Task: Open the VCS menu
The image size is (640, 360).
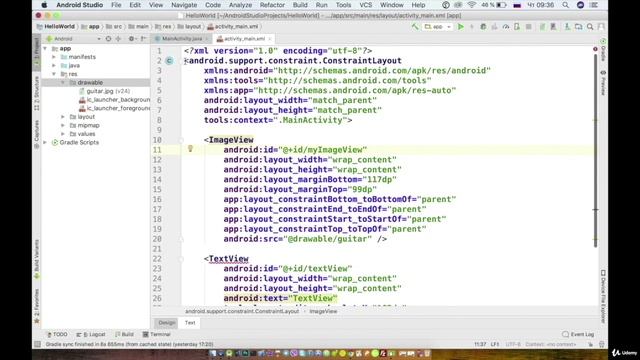Action: pos(365,5)
